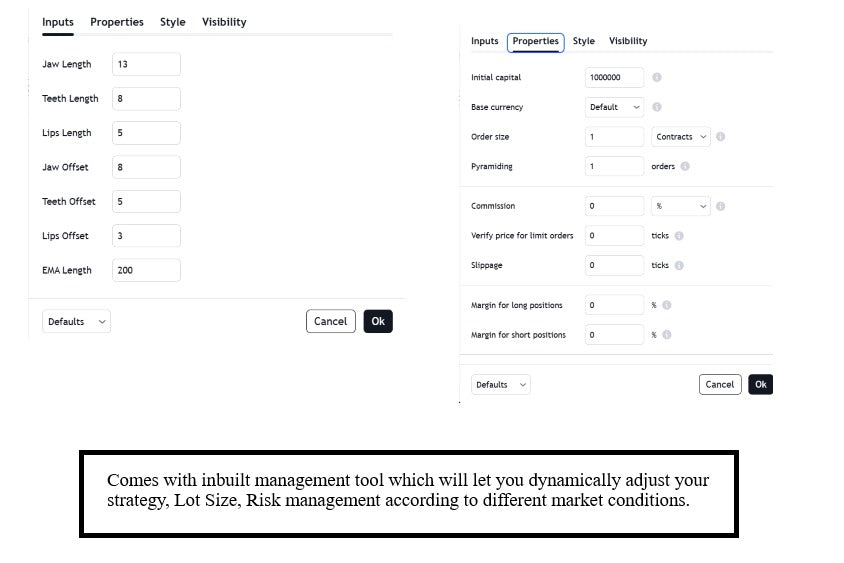This screenshot has width=844, height=563.
Task: Focus the Lips Length input
Action: [x=146, y=133]
